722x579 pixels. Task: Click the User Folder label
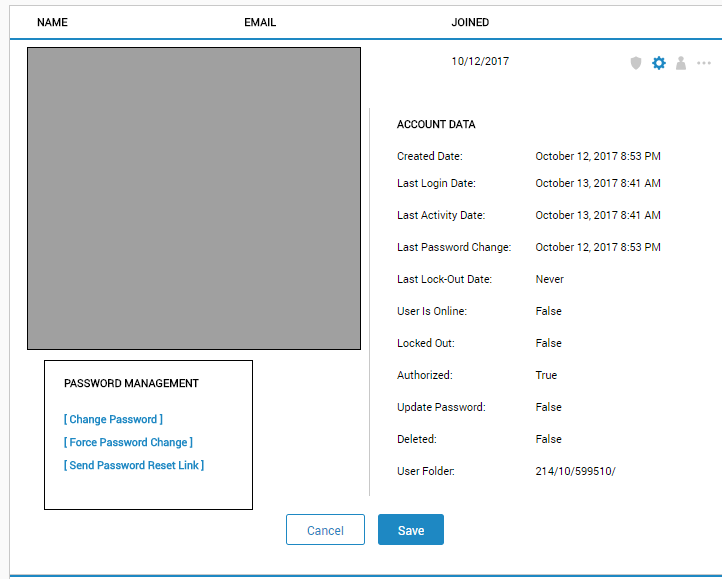(426, 471)
